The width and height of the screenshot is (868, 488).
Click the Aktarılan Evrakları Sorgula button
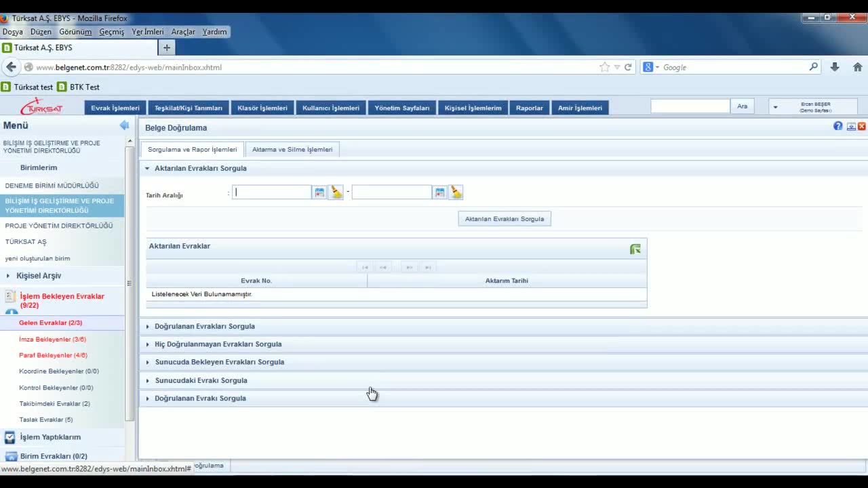tap(505, 219)
